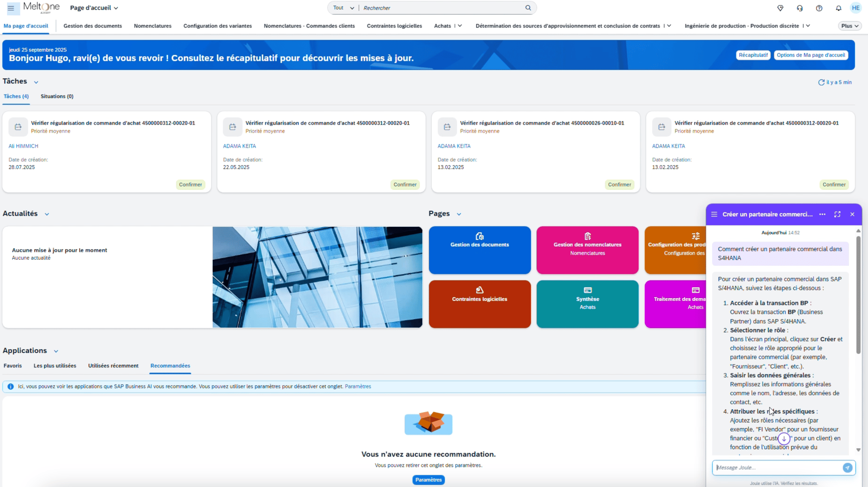Expand the Page d'accueil title dropdown
868x487 pixels.
(x=94, y=8)
